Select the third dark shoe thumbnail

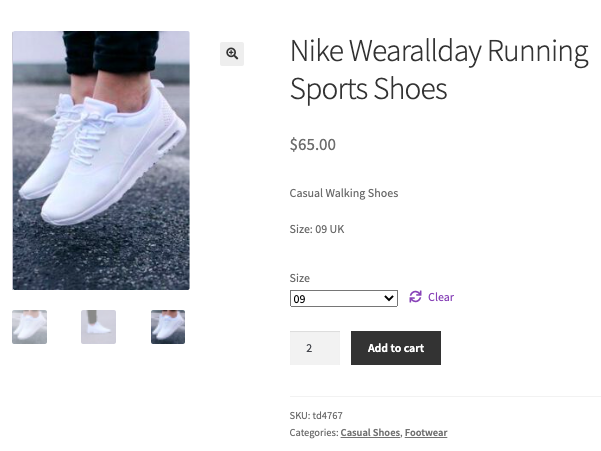click(168, 327)
